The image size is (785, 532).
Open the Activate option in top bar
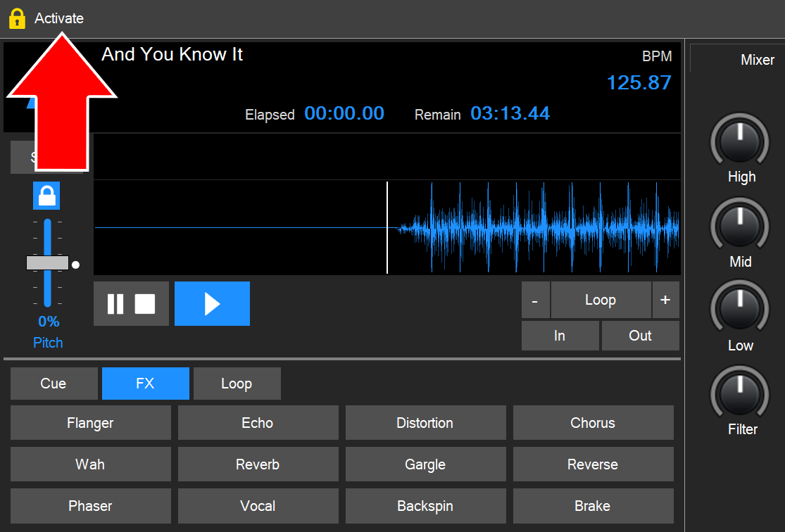pos(59,18)
